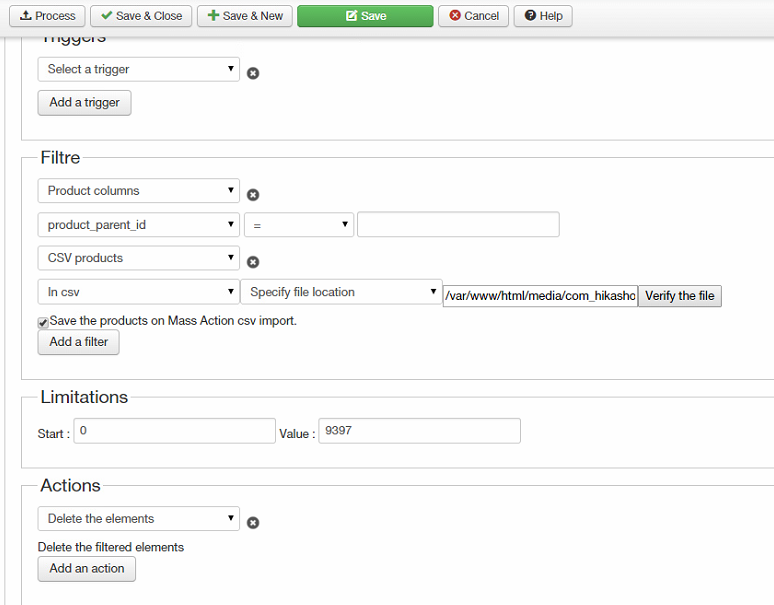Expand the Specify file location dropdown
Viewport: 774px width, 605px height.
pyautogui.click(x=340, y=292)
